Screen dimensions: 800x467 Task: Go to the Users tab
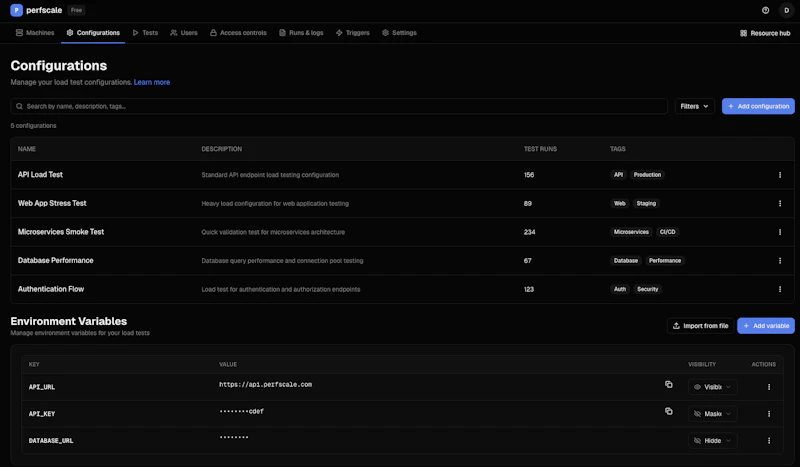(184, 33)
